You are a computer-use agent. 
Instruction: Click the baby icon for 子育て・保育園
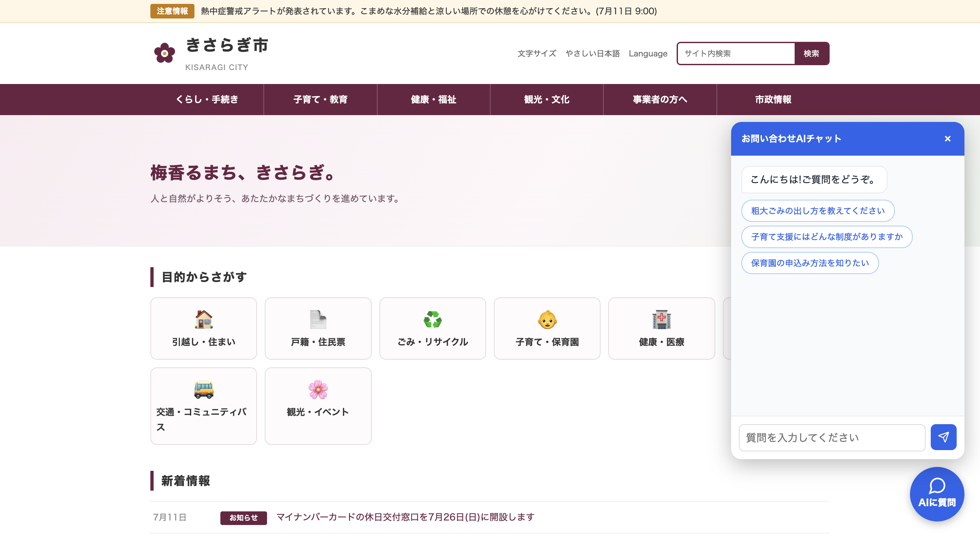[547, 319]
